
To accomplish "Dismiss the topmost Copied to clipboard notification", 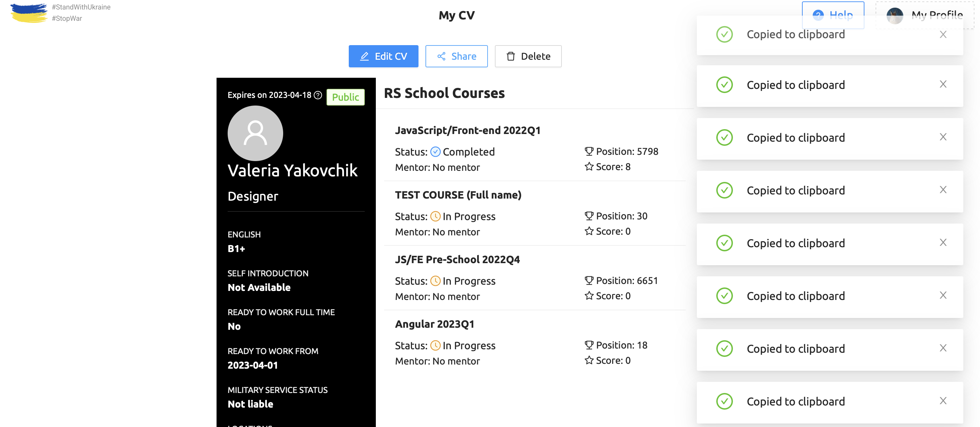I will (943, 34).
